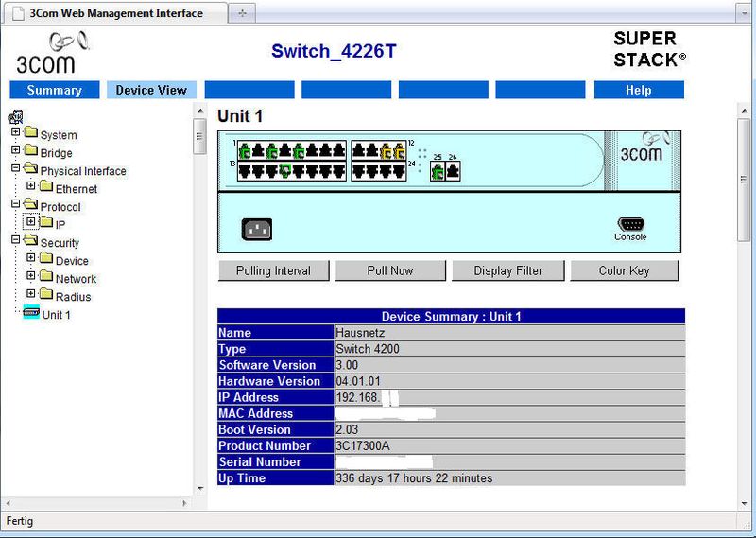Expand the Device tree node

pyautogui.click(x=31, y=257)
